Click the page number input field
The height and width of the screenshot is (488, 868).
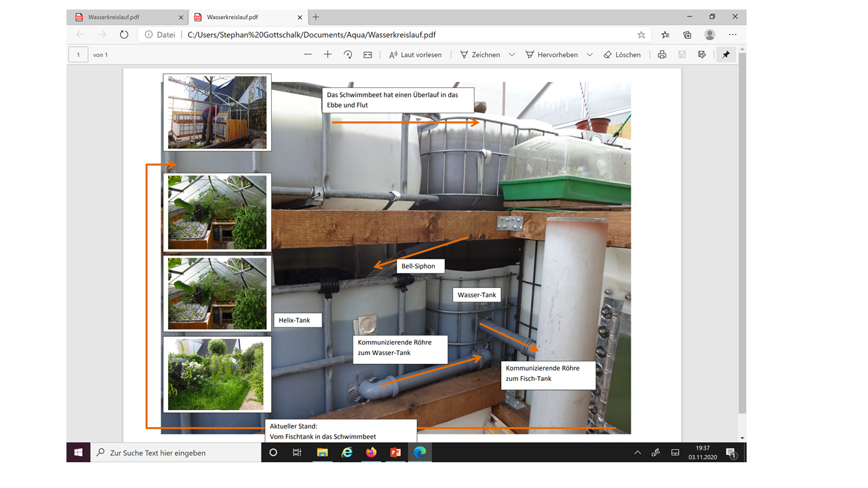pos(78,55)
